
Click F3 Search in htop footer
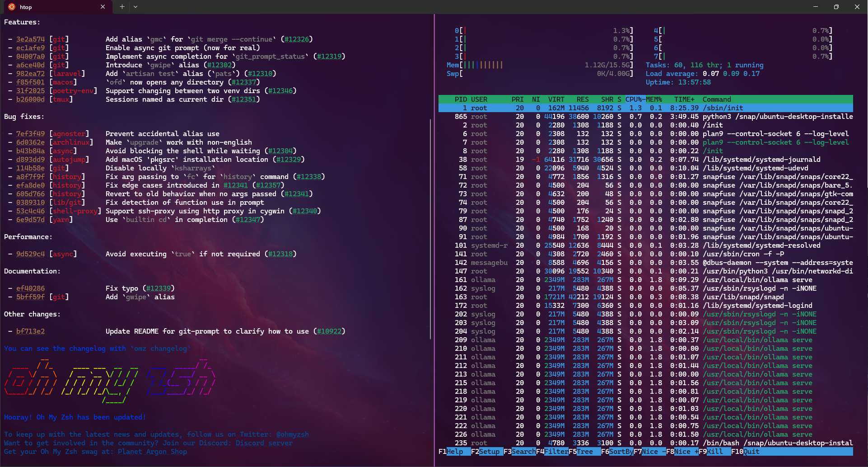tap(519, 452)
